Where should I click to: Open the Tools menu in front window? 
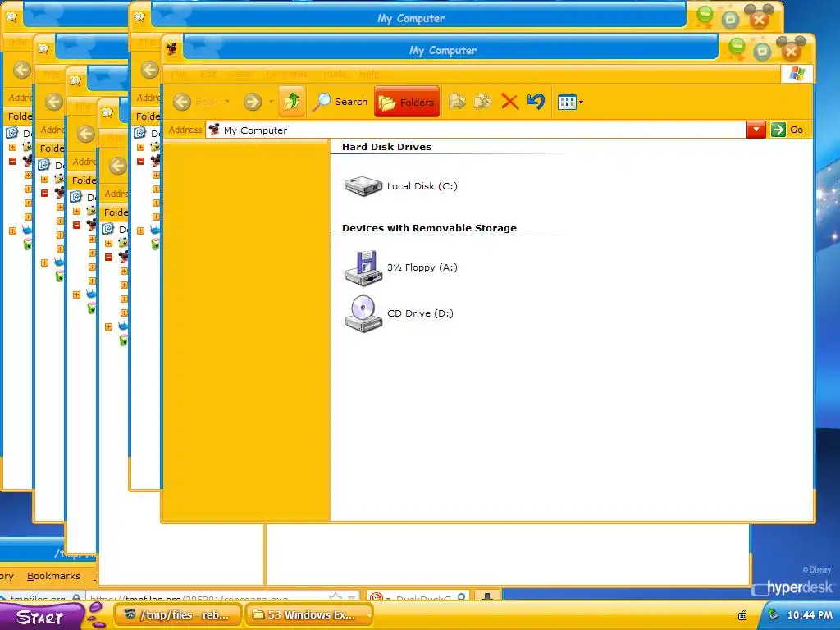[334, 74]
